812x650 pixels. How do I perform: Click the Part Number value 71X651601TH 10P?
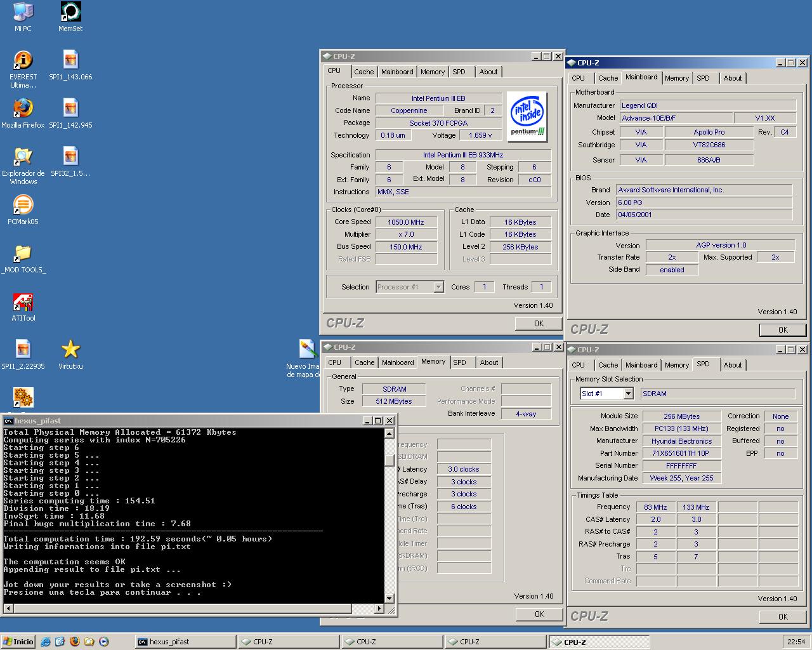coord(682,453)
